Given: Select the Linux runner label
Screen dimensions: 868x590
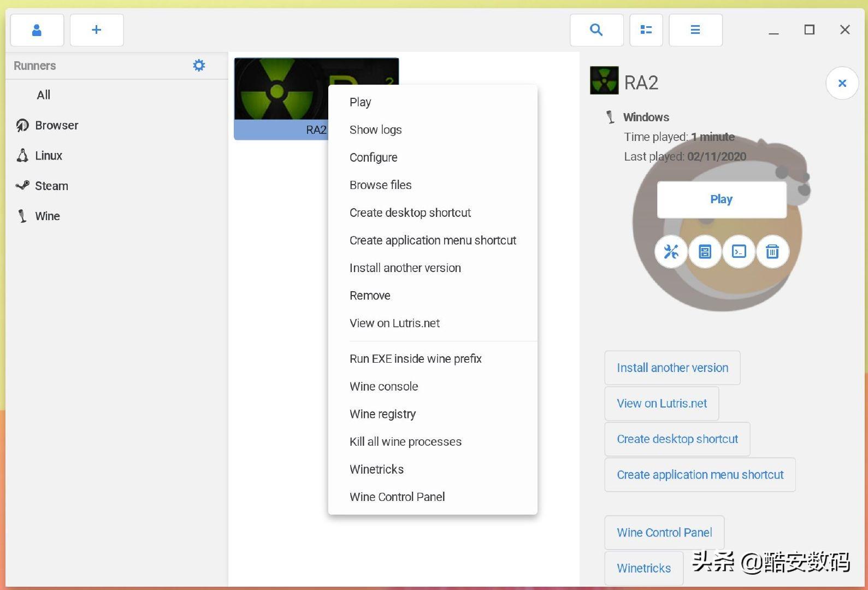Looking at the screenshot, I should (x=49, y=156).
